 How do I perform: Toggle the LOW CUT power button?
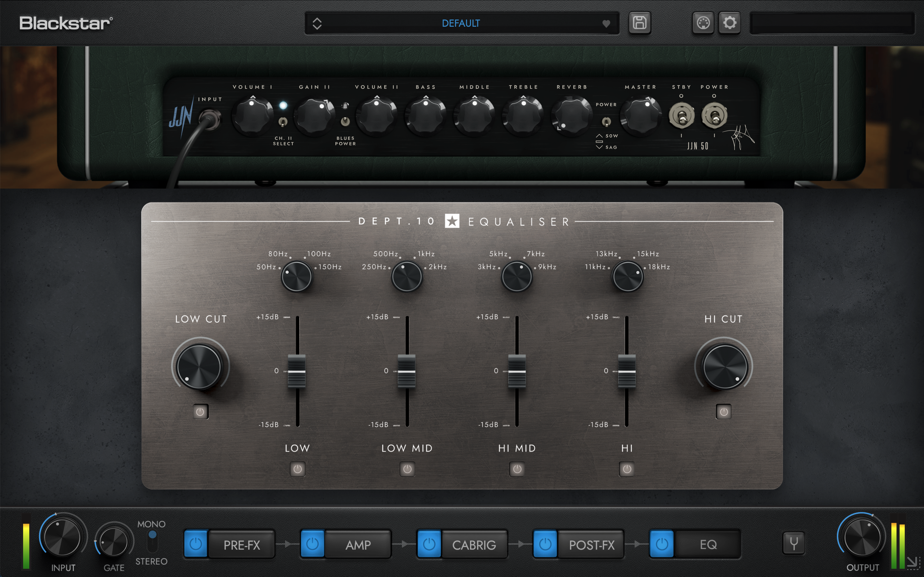(x=200, y=412)
